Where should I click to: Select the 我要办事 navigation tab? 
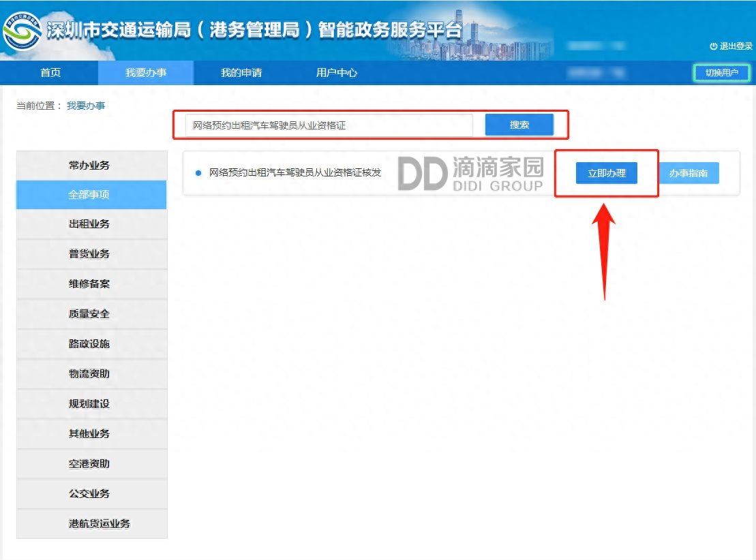tap(146, 73)
